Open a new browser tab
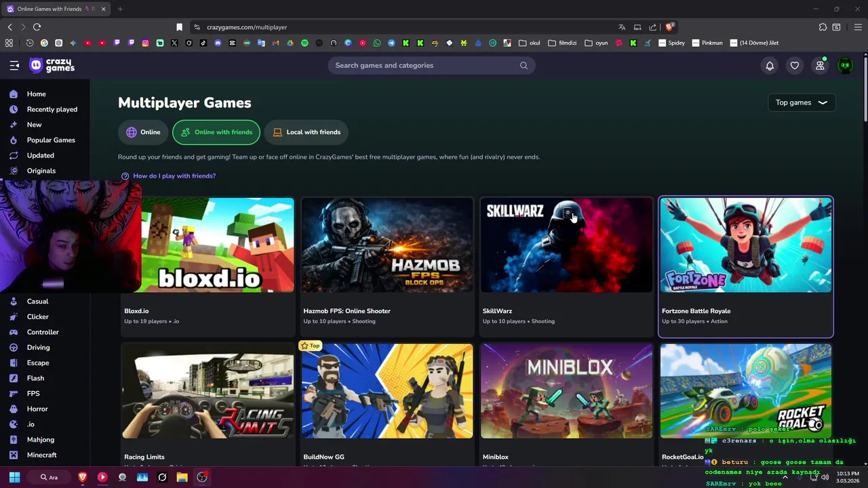The width and height of the screenshot is (868, 488). (x=120, y=9)
